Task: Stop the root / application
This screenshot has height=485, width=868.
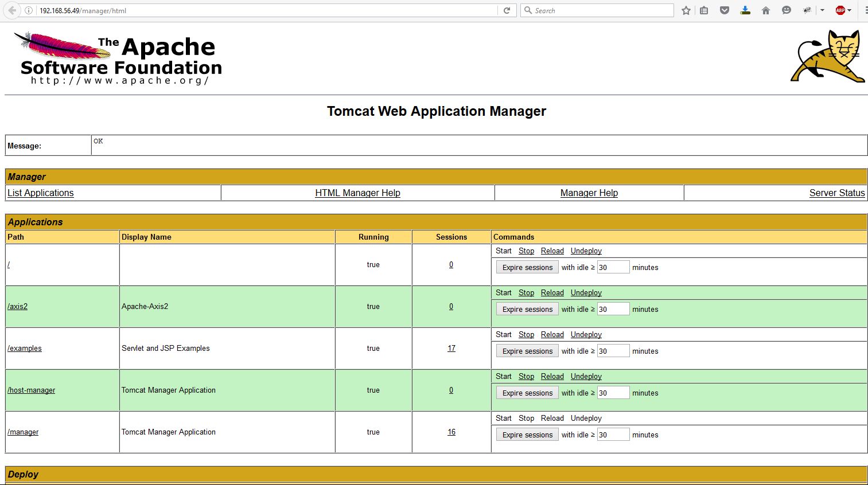Action: (x=526, y=251)
